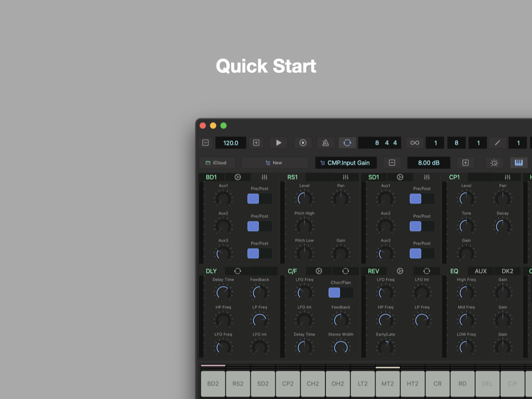Screen dimensions: 532x399
Task: Click the C/F Stereo Width knob
Action: pos(341,348)
